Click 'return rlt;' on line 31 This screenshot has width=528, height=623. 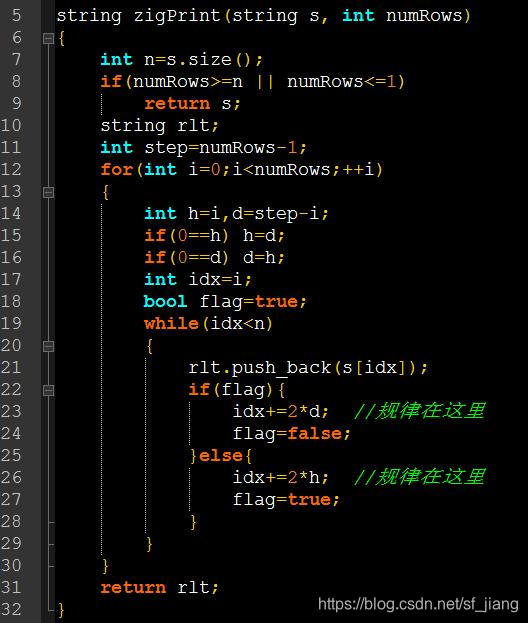click(x=159, y=588)
